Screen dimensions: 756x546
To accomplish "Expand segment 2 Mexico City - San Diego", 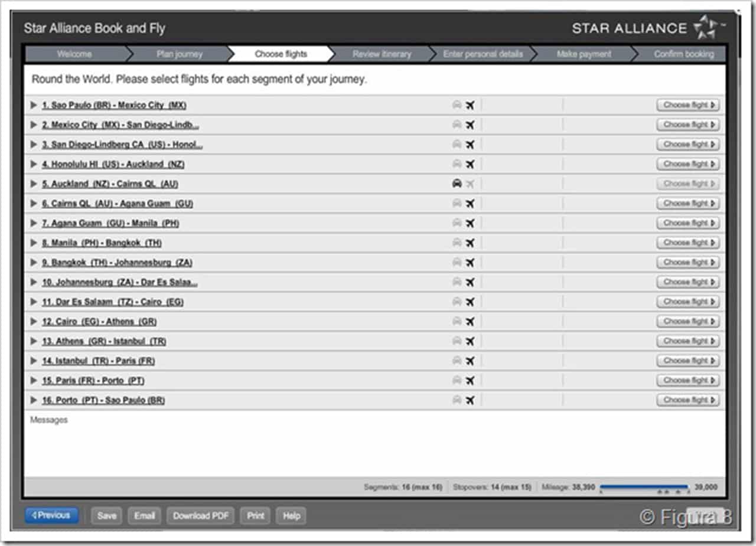I will [x=34, y=125].
